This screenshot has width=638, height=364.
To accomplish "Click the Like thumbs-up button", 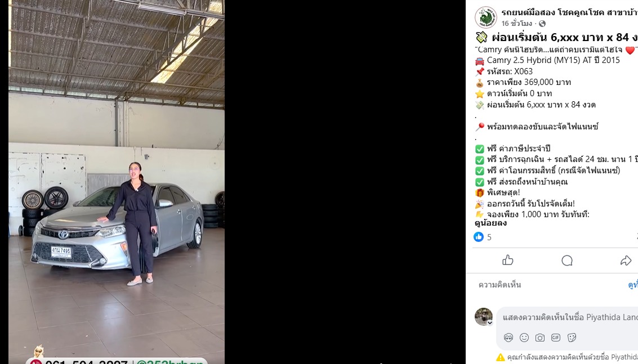I will (x=507, y=260).
